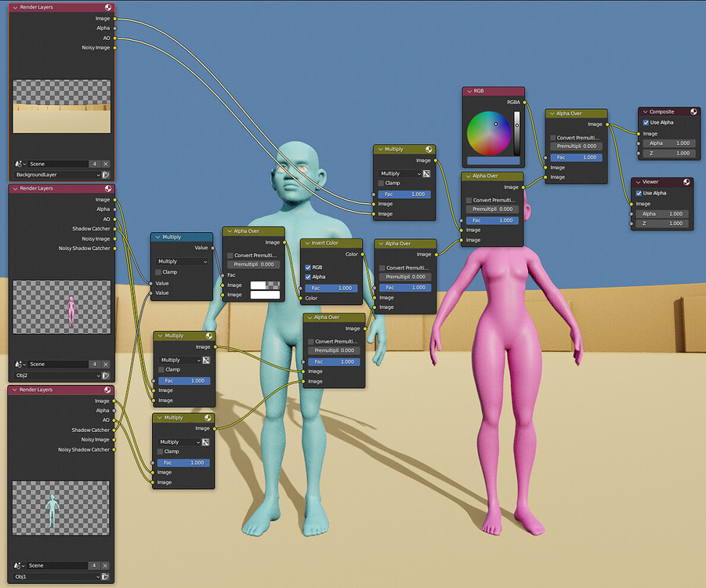Click Scene name field in BackgroundLayer node
This screenshot has height=588, width=706.
tap(58, 164)
